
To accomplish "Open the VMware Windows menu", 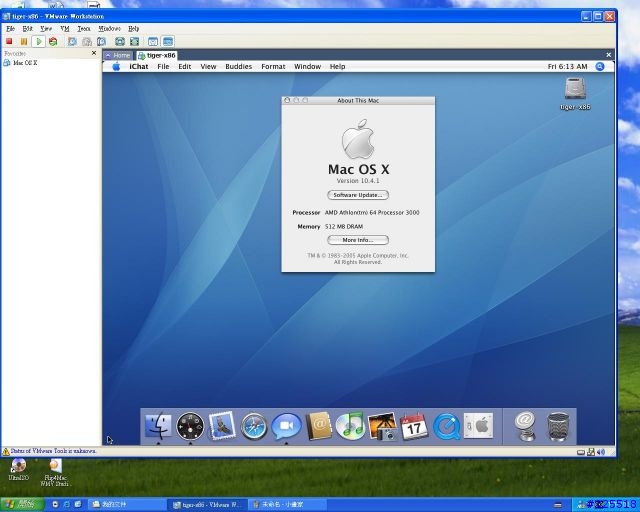I will [109, 29].
